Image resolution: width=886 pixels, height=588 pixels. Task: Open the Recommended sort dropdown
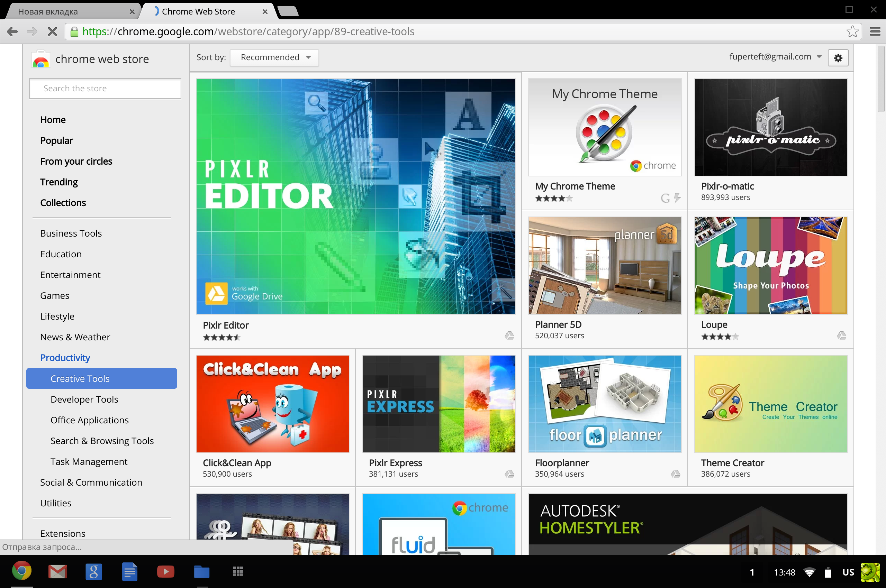(274, 57)
